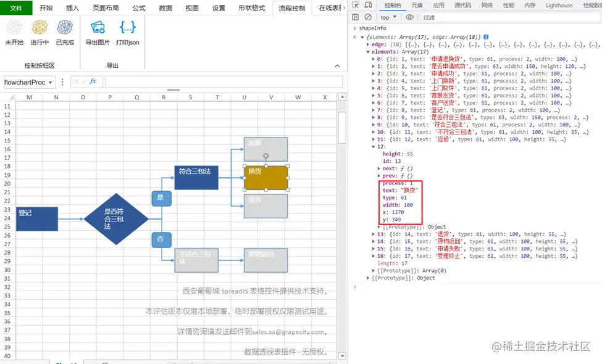Click the 已完成 status stamp icon

tap(65, 28)
